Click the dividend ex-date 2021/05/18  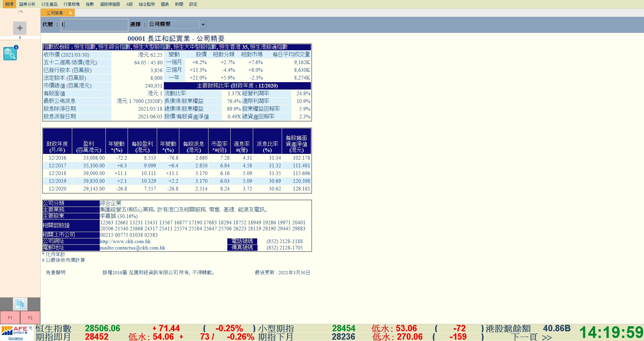click(x=150, y=109)
